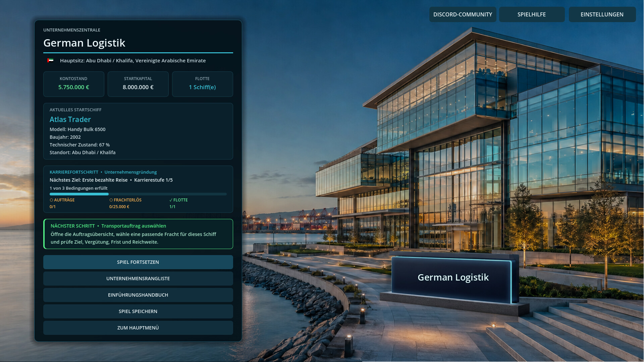Click the United Arab Emirates flag icon

coord(50,60)
